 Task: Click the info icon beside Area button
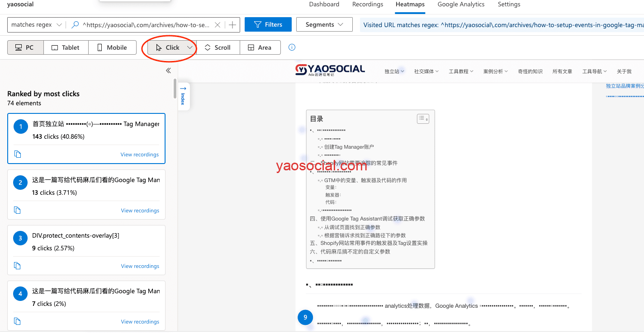click(x=292, y=47)
